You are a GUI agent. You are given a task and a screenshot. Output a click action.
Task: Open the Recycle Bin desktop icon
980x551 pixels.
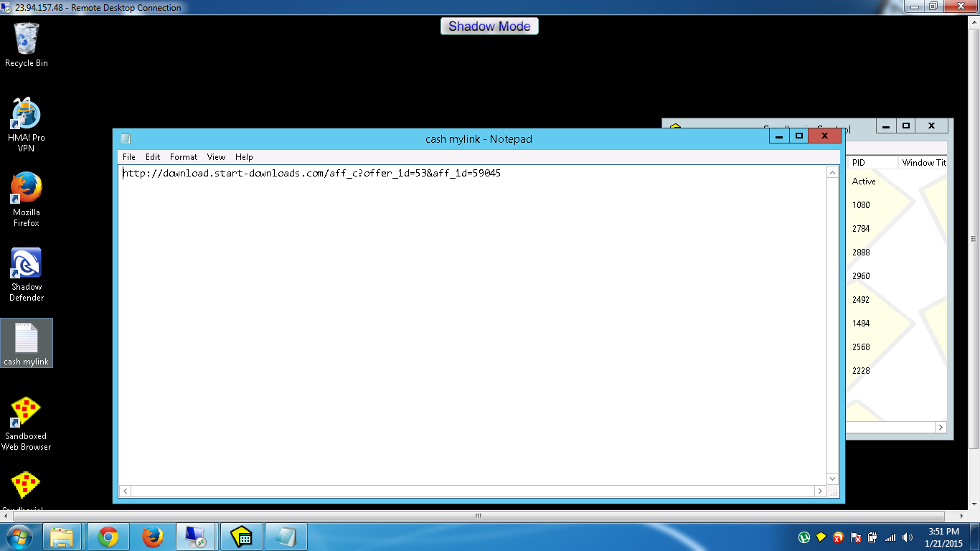click(x=27, y=44)
